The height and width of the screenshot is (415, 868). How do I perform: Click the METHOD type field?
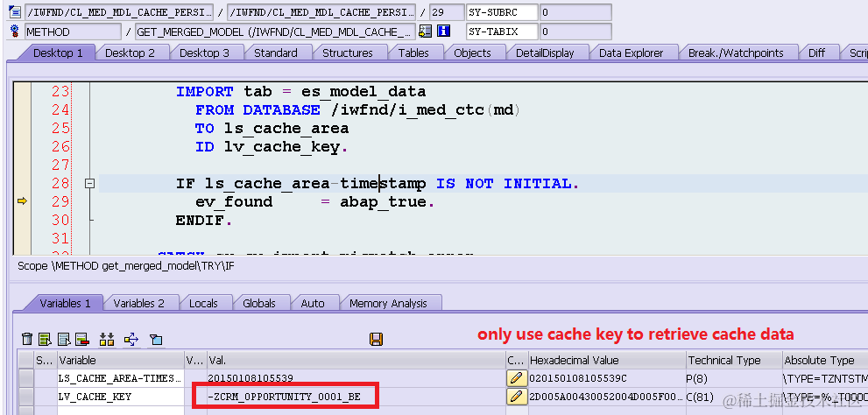[x=73, y=32]
